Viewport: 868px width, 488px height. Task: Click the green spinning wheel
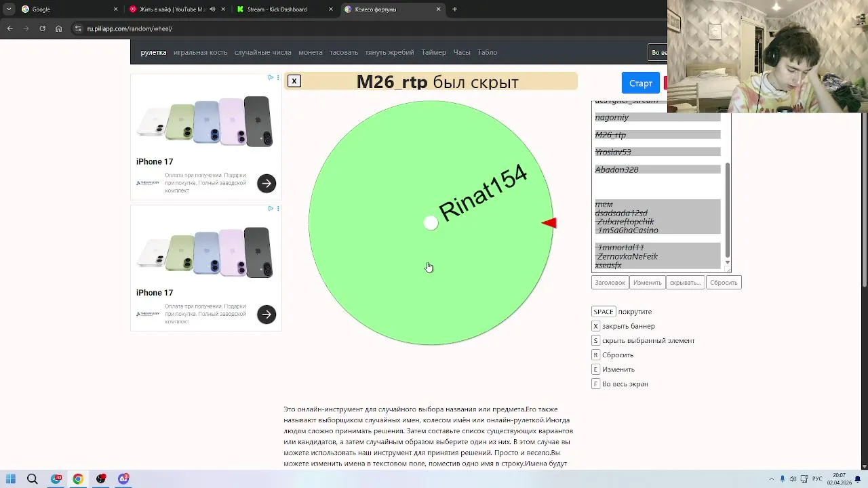431,223
